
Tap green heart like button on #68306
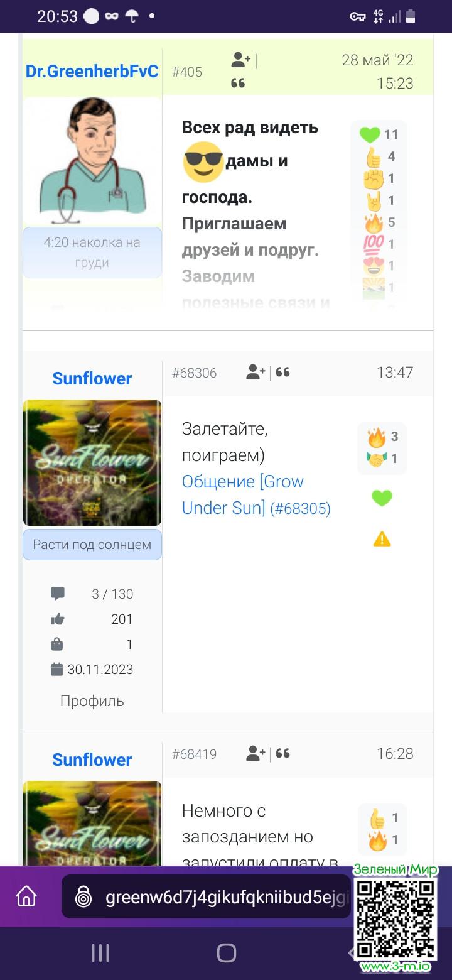(382, 498)
